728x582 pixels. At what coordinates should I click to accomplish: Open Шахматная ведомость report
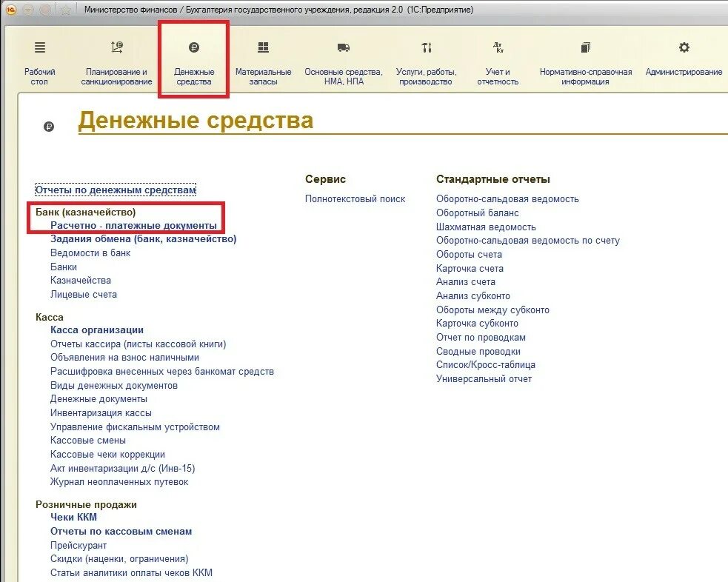(x=486, y=227)
